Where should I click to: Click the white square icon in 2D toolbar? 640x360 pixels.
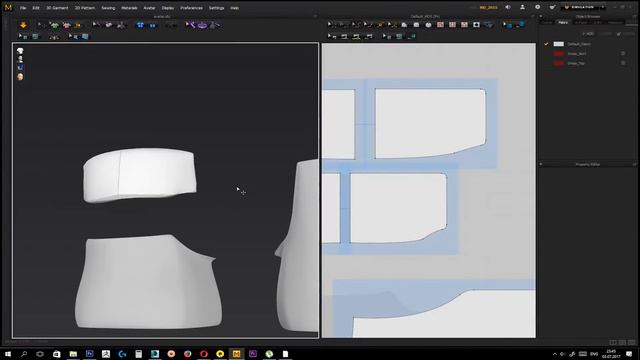pyautogui.click(x=476, y=25)
